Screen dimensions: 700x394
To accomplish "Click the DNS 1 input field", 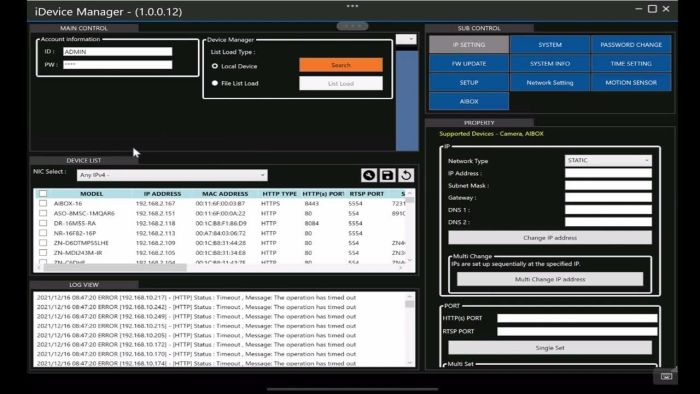I will pos(608,209).
